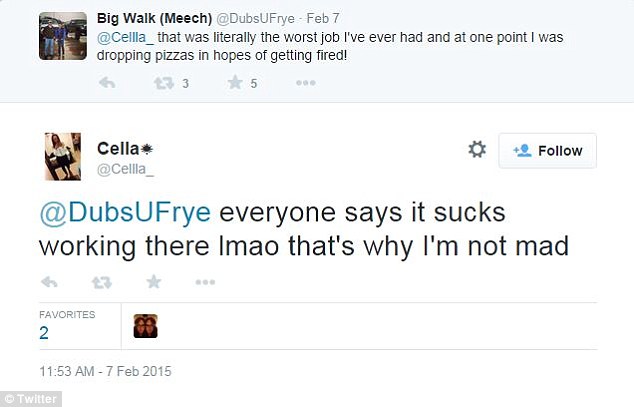This screenshot has width=634, height=407.
Task: Open the 11:53 AM - 7 Feb 2015 timestamp
Action: 106,371
